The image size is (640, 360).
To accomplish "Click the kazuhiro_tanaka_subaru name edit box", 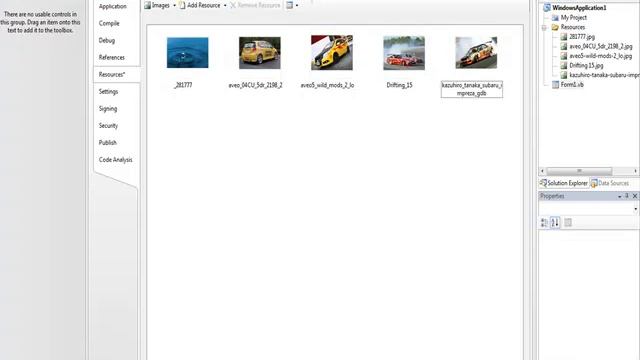I will click(472, 89).
